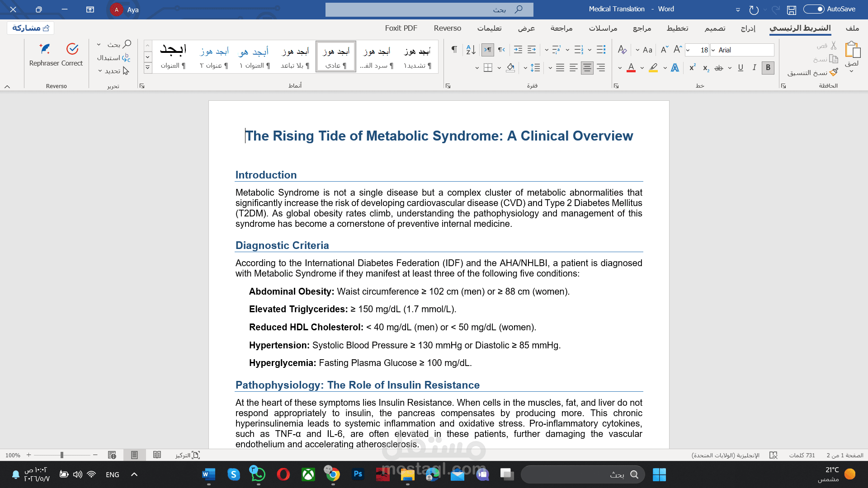Click the multilevel list icon
This screenshot has width=868, height=488.
(557, 50)
